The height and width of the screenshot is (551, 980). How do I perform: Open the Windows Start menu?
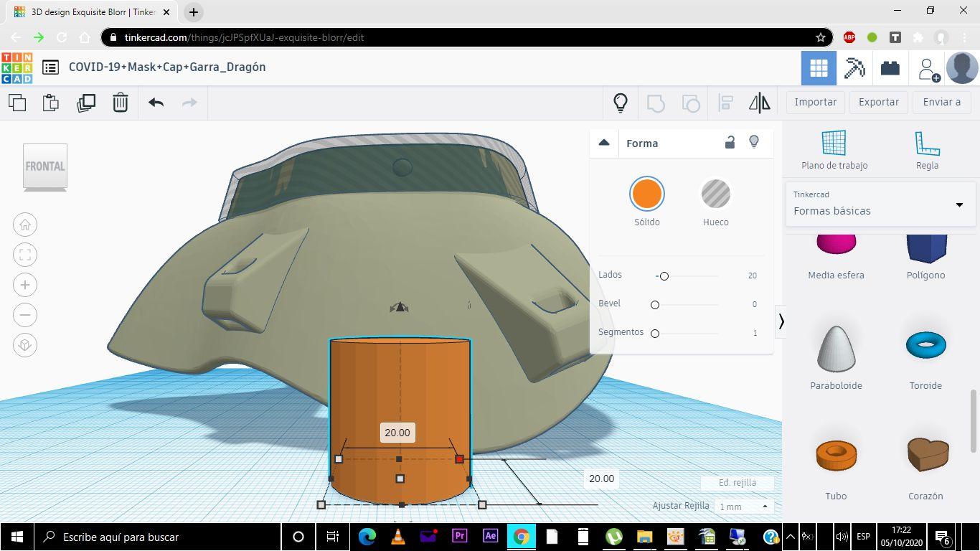tap(17, 537)
